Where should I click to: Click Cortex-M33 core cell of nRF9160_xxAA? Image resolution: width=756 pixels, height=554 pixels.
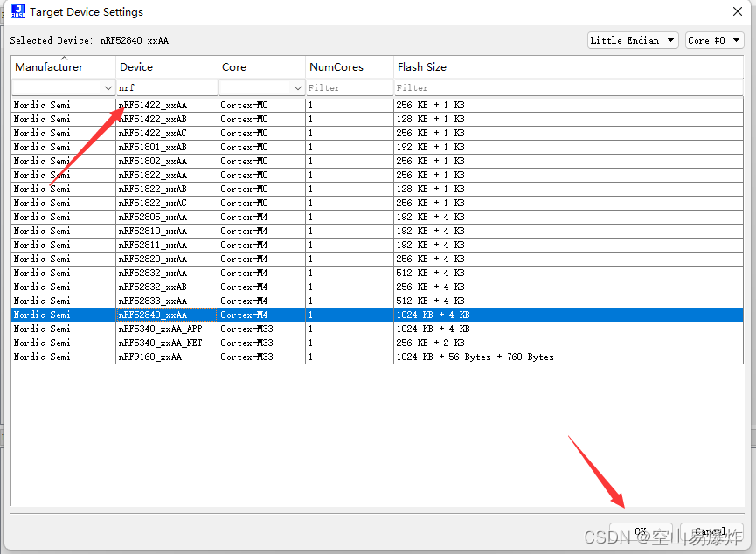click(261, 357)
